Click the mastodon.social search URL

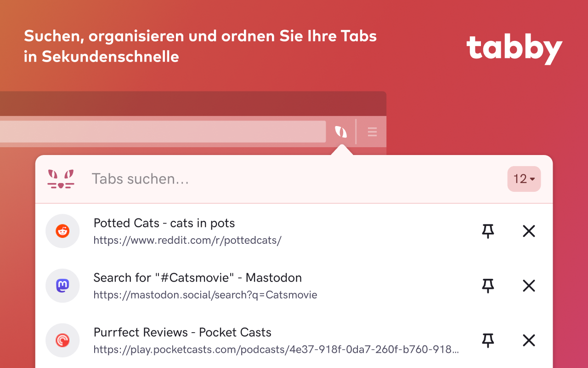point(205,295)
